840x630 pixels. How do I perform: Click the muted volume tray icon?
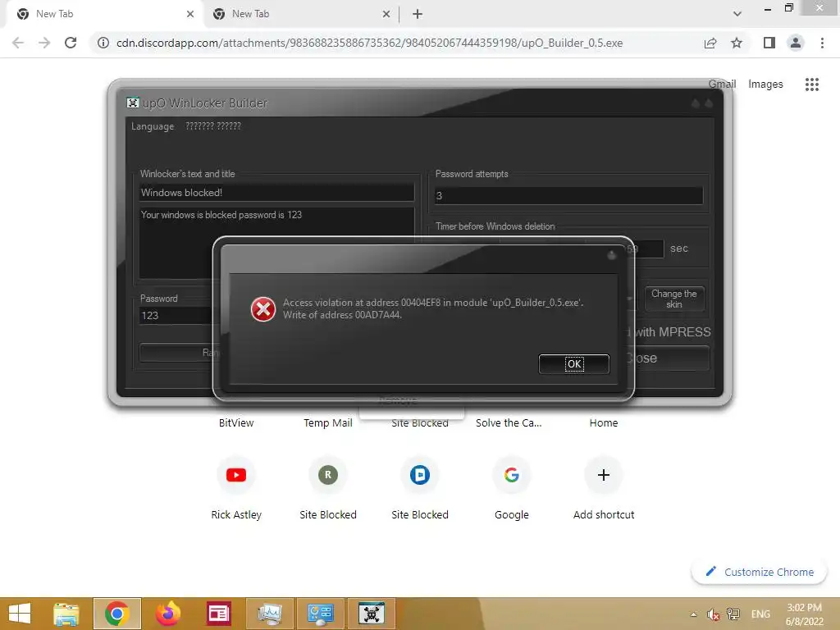[713, 614]
